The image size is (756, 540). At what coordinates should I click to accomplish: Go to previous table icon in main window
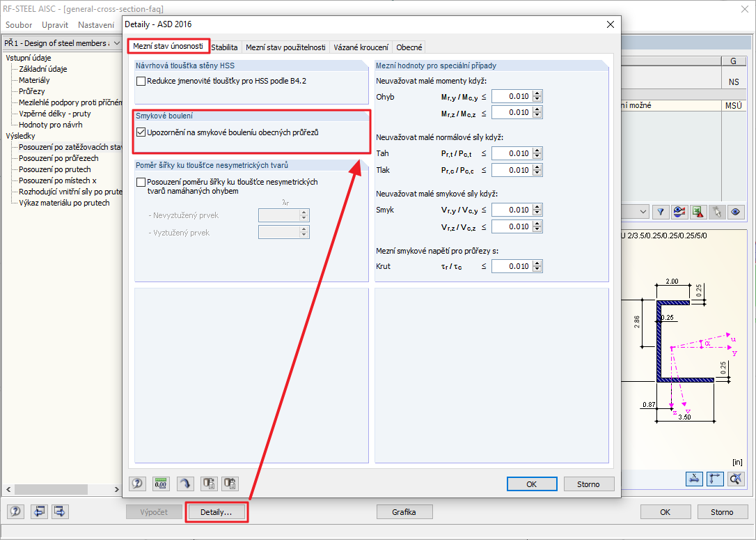39,511
